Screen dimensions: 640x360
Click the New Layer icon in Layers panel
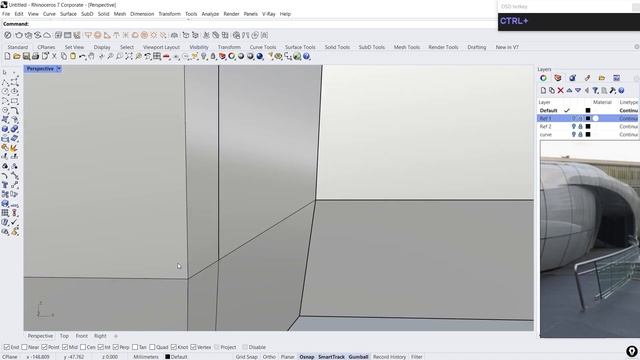(543, 90)
